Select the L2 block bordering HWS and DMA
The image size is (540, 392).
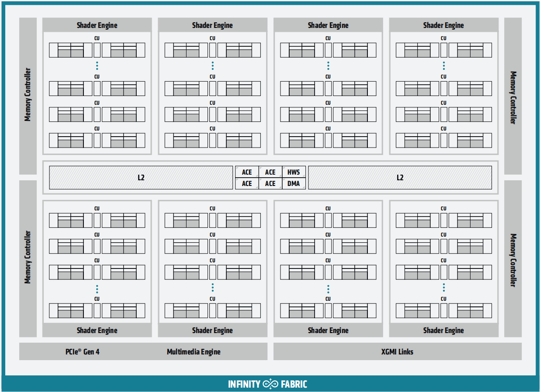tap(400, 178)
